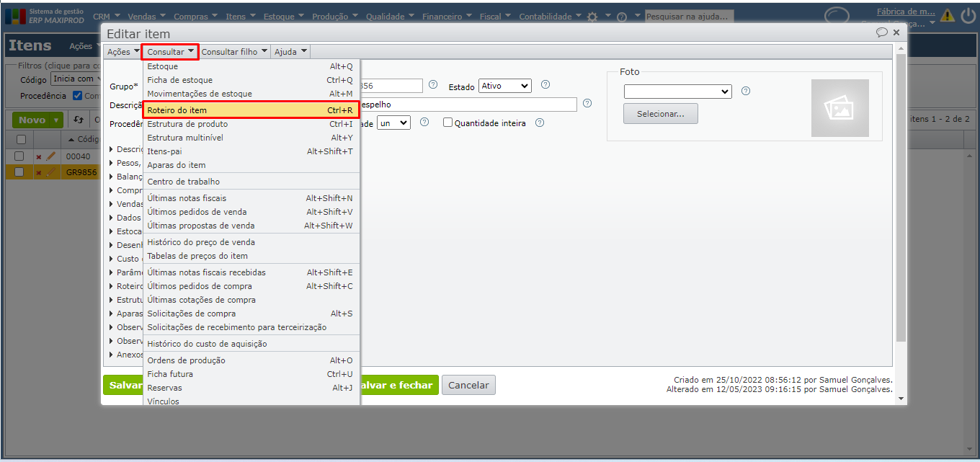Select Últimas notas fiscais menu entry
Viewport: 980px width, 462px height.
click(251, 198)
